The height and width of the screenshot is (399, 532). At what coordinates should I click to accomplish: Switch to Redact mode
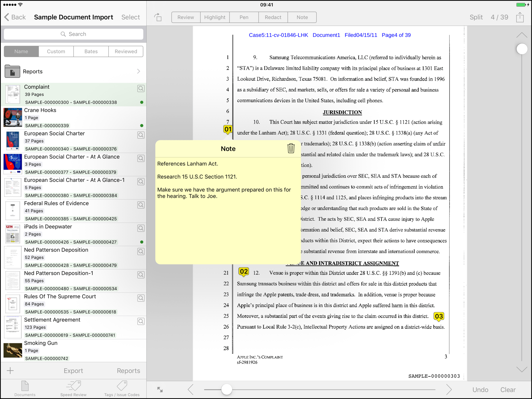273,17
